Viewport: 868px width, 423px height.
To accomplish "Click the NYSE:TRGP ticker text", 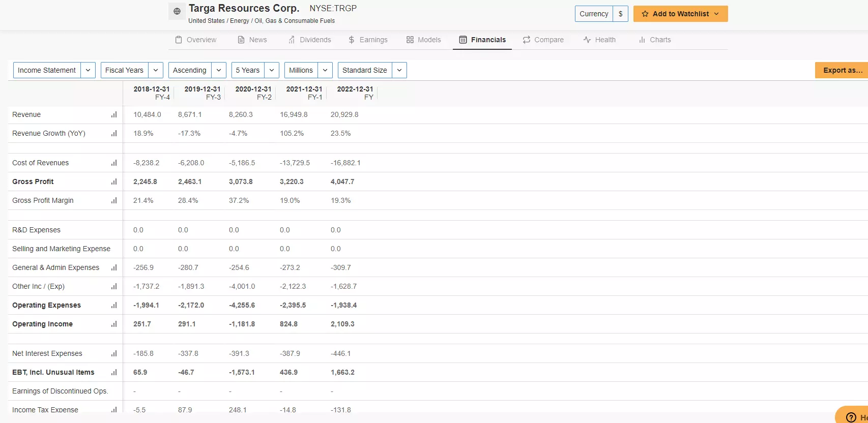I will coord(333,8).
